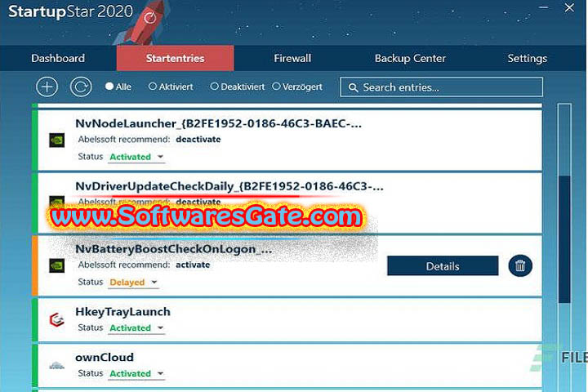Open the Settings tab
This screenshot has height=392, width=588.
point(528,59)
